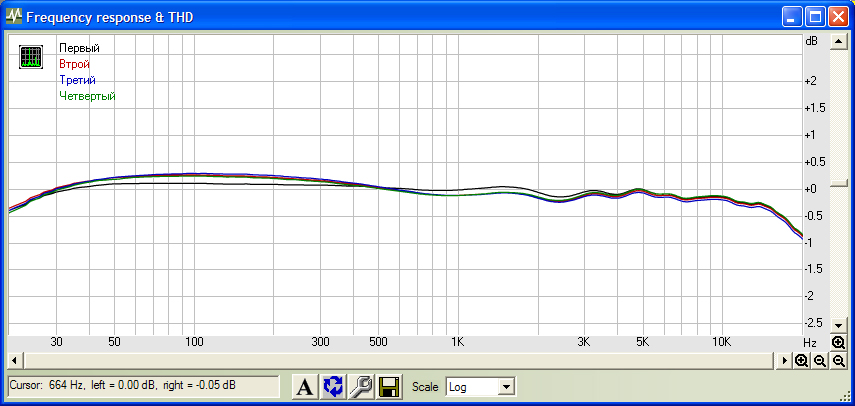This screenshot has height=406, width=855.
Task: Zoom in vertically on the dB axis
Action: (x=838, y=342)
